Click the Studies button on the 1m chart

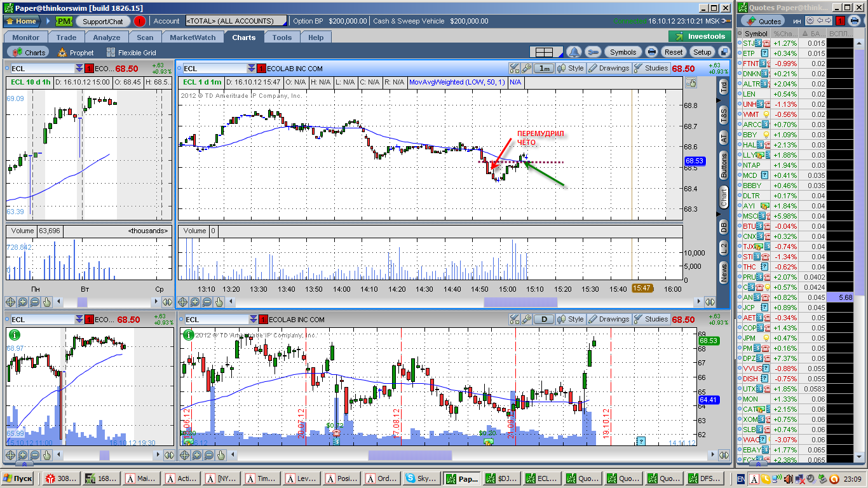[x=651, y=68]
